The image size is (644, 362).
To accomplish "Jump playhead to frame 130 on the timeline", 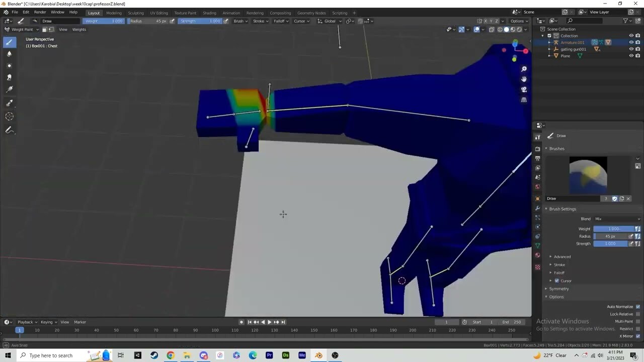I will coord(275,330).
